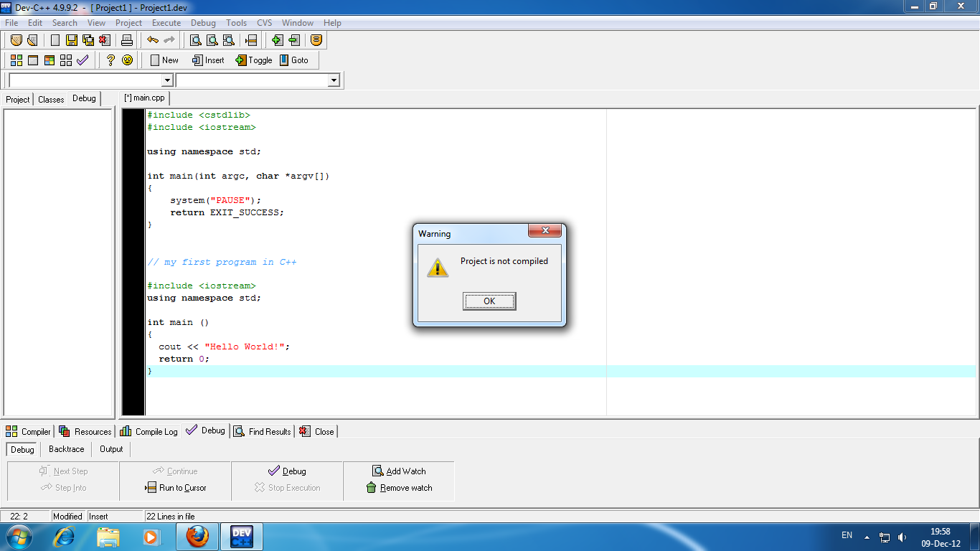Open the Backtrace sub-tab
The height and width of the screenshot is (551, 980).
coord(67,449)
